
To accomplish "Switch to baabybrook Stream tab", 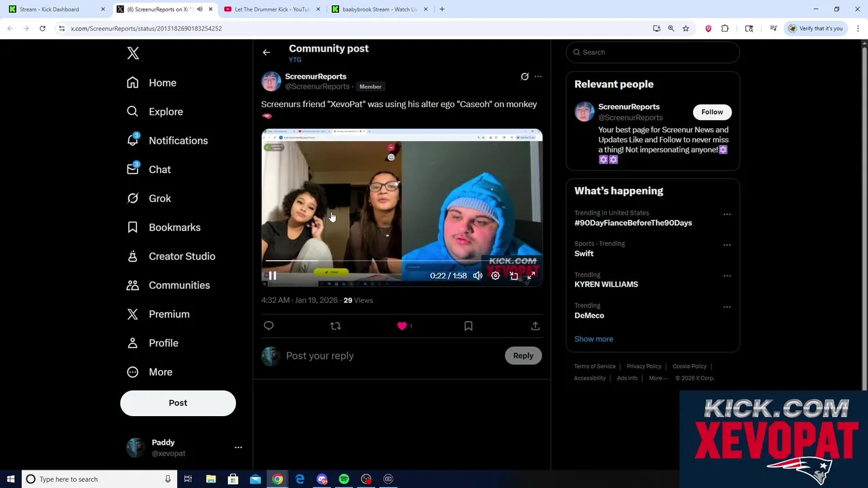I will point(378,9).
